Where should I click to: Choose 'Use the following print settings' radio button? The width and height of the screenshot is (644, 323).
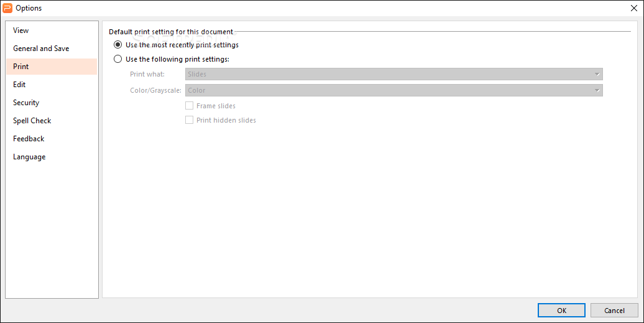click(118, 59)
